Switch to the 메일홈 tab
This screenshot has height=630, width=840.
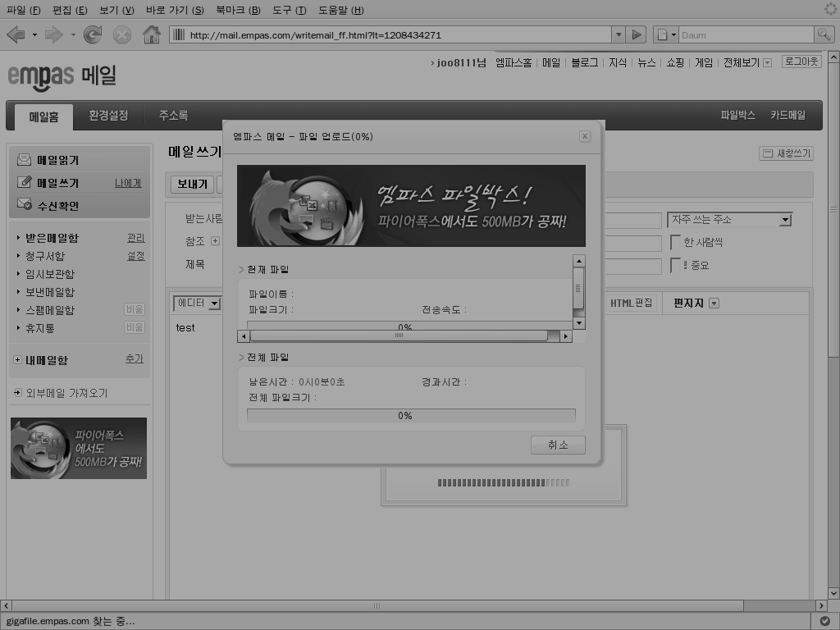[43, 116]
